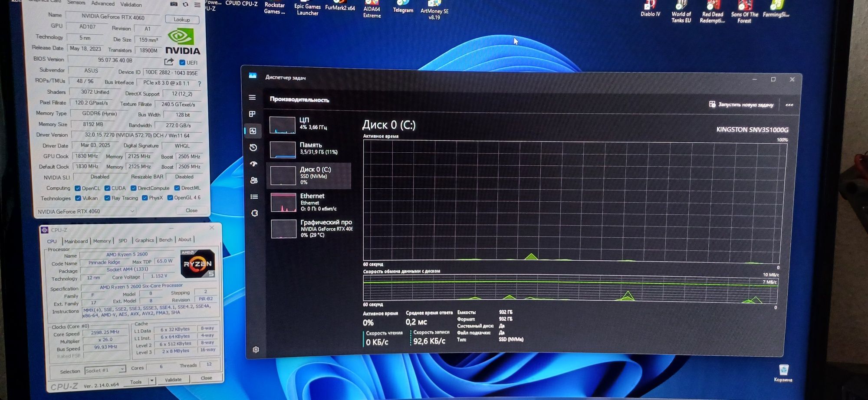Switch to the Validation tab in GPU-Z
The width and height of the screenshot is (868, 400).
click(x=131, y=4)
